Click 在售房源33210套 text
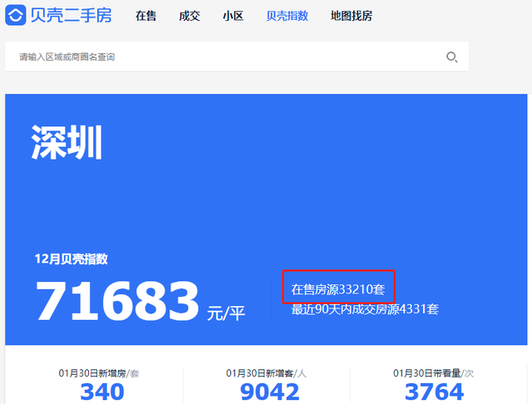The height and width of the screenshot is (404, 532). coord(338,289)
